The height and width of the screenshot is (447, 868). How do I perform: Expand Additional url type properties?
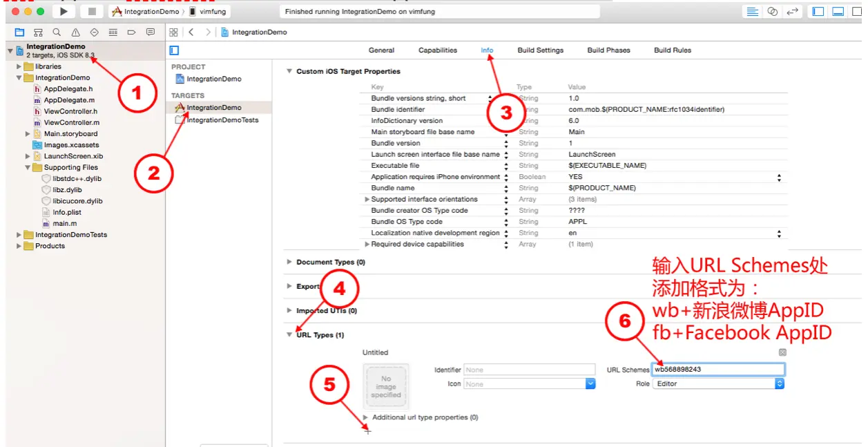tap(366, 417)
